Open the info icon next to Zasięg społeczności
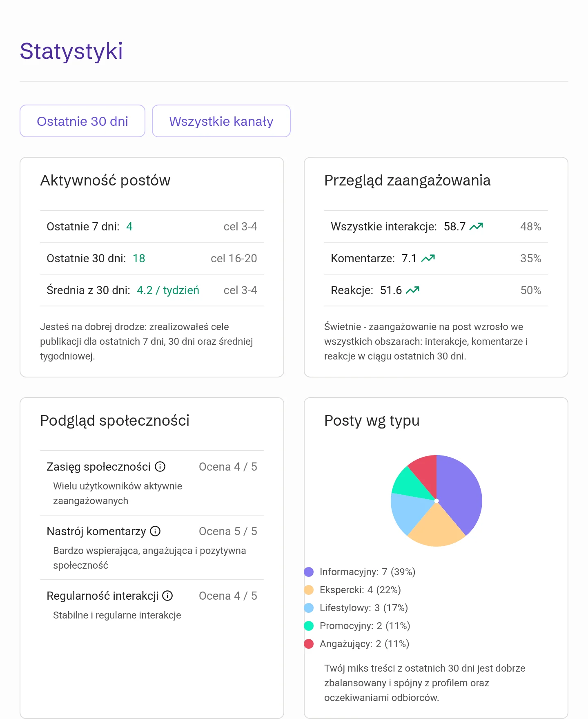 pos(160,467)
